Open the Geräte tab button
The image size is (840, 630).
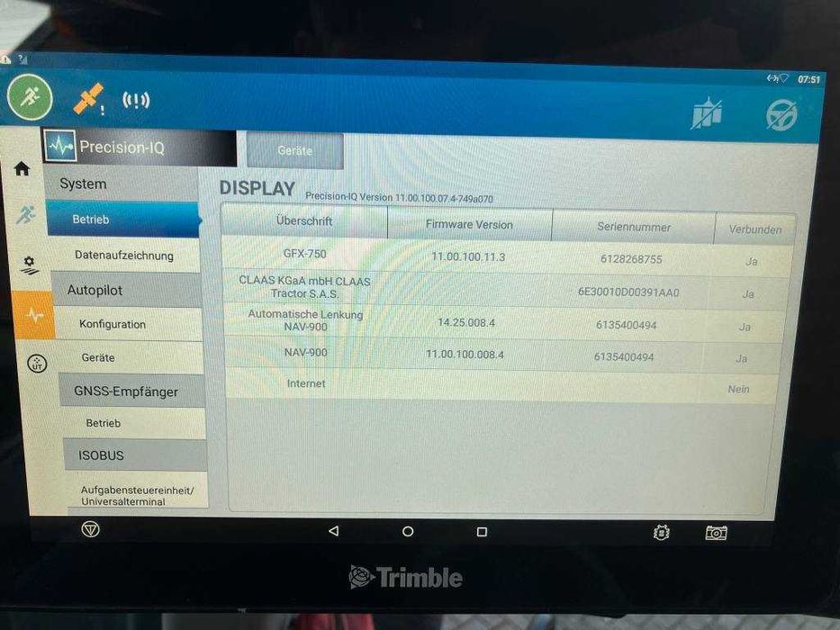[x=295, y=151]
